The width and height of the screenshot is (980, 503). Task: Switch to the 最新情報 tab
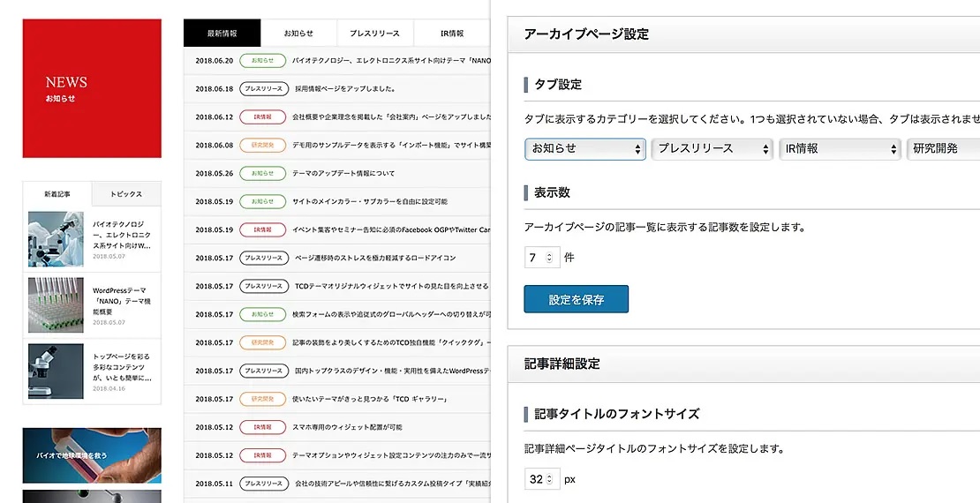pyautogui.click(x=222, y=34)
